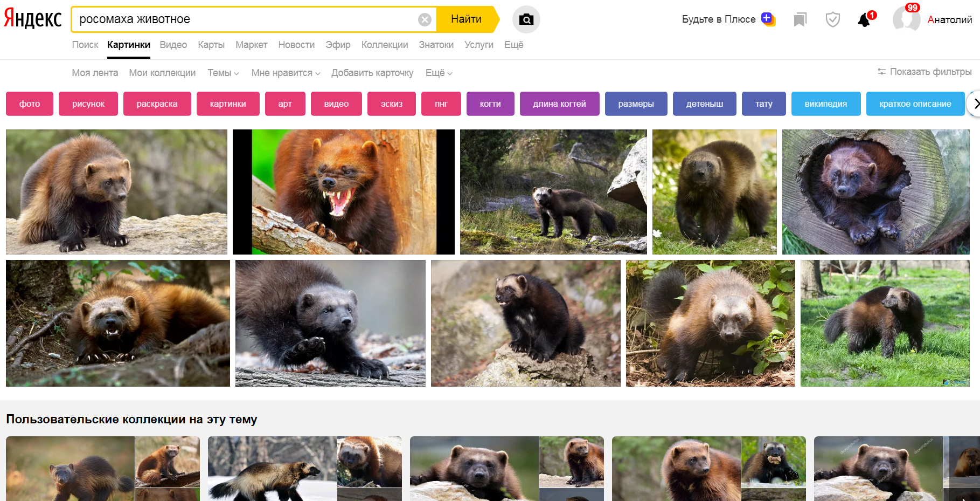This screenshot has height=501, width=980.
Task: Click the Yandex Plus badge icon
Action: tap(768, 19)
